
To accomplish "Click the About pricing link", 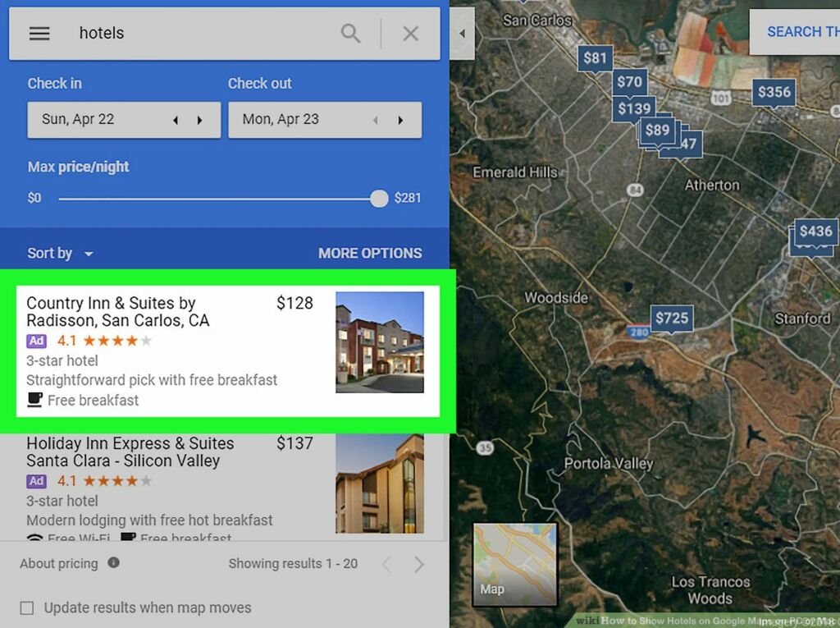I will pyautogui.click(x=59, y=564).
